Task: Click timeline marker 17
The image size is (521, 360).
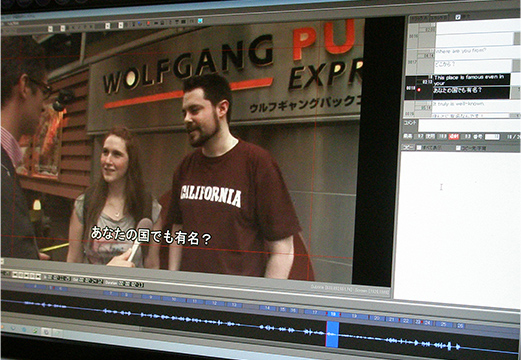Action: pos(315,312)
